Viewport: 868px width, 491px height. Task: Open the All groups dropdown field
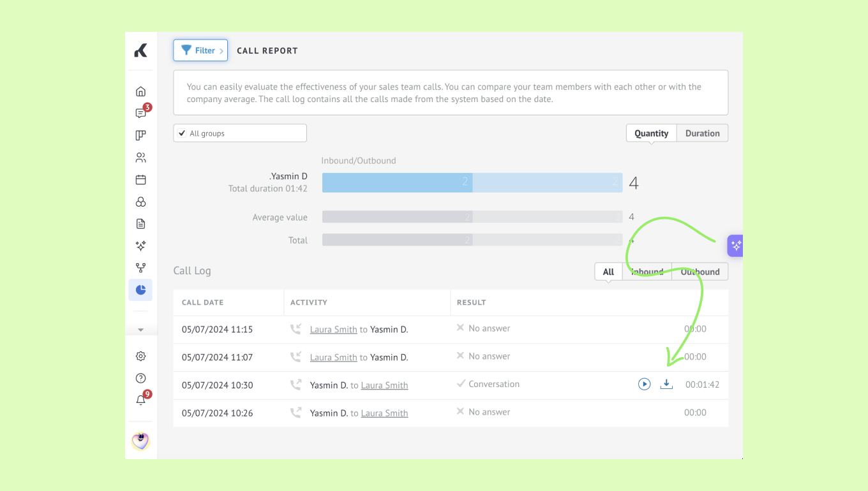pos(240,133)
